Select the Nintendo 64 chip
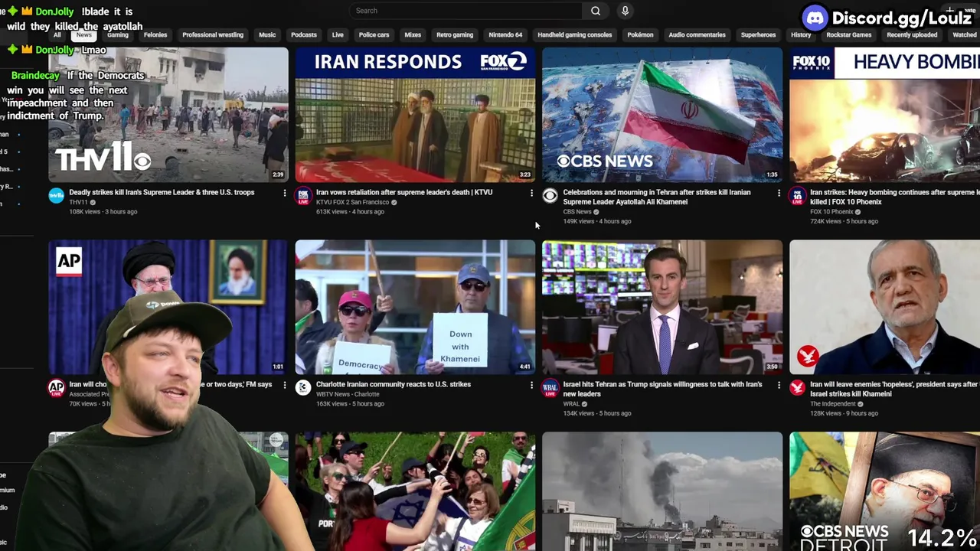The width and height of the screenshot is (980, 551). coord(505,35)
